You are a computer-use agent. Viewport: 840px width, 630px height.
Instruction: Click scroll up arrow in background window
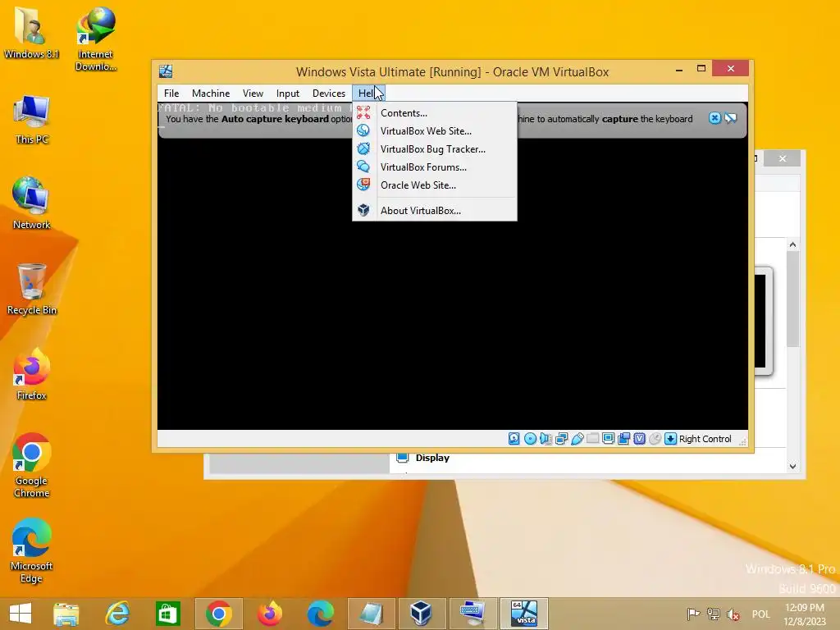793,244
